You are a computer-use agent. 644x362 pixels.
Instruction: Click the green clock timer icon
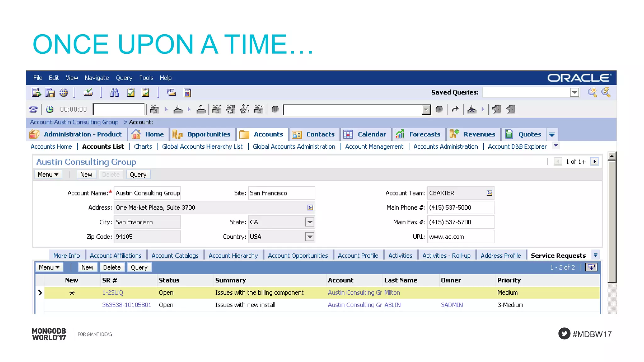(x=50, y=109)
